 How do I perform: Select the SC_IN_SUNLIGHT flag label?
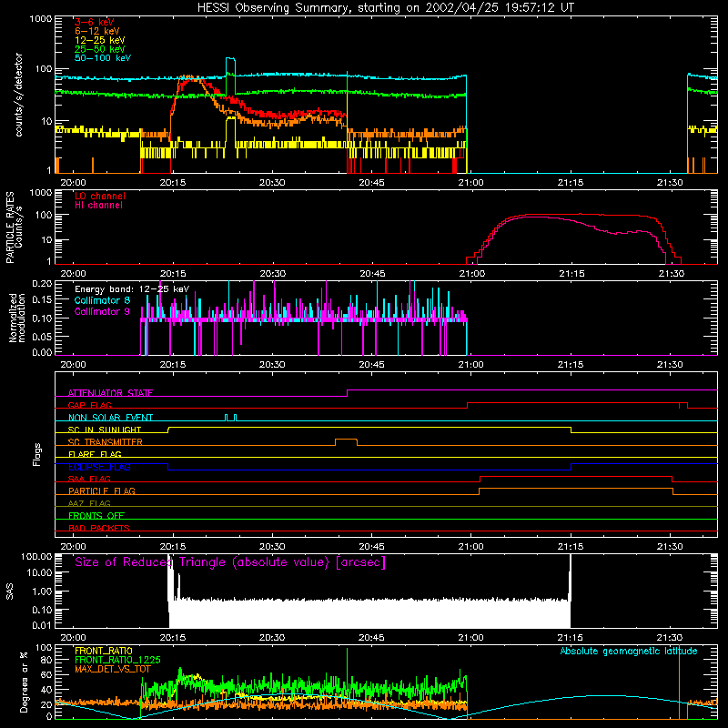click(105, 430)
